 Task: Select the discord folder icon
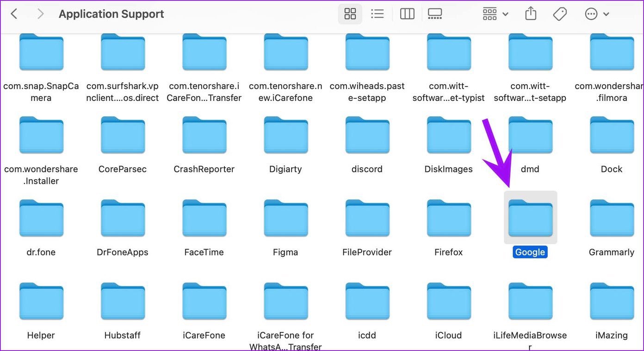pyautogui.click(x=367, y=135)
